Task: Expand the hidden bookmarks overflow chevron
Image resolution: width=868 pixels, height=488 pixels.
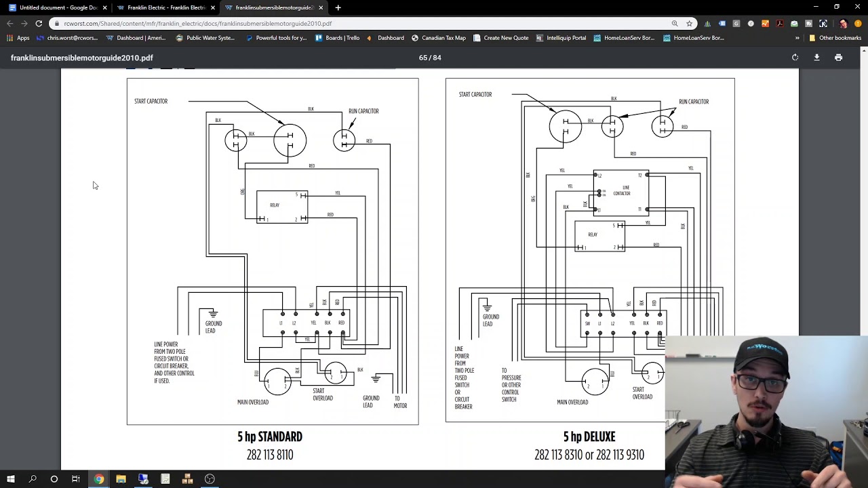Action: click(x=797, y=38)
